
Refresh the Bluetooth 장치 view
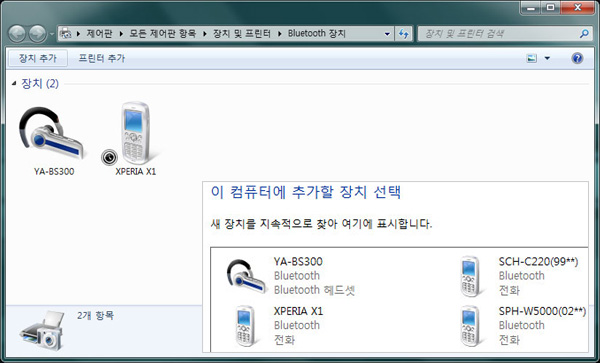[404, 34]
